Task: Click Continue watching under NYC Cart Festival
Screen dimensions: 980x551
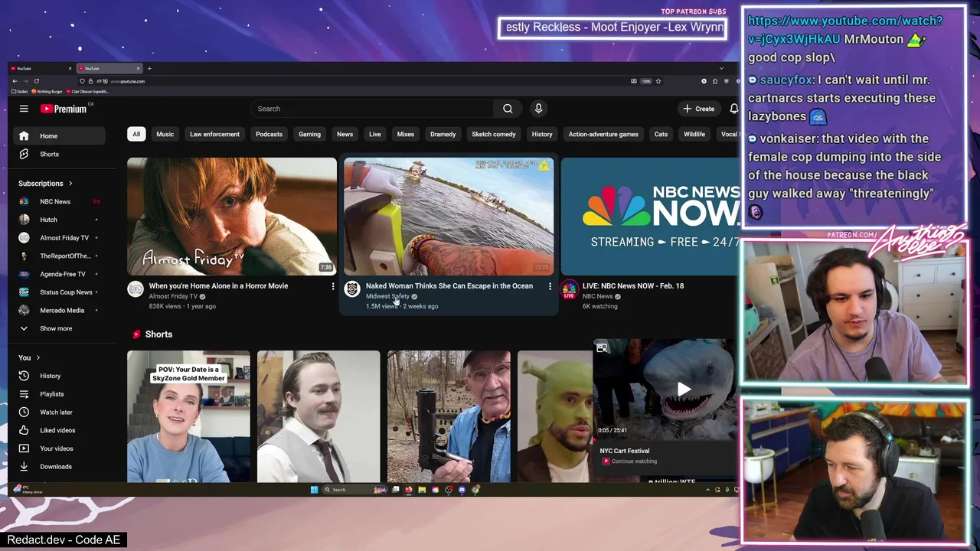Action: [634, 461]
